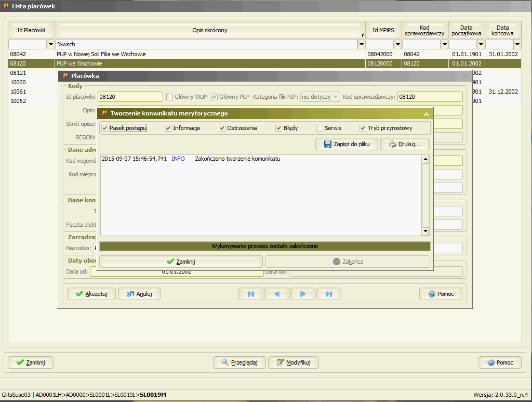This screenshot has height=402, width=532.
Task: Click the SL0019M path in status bar
Action: coord(153,395)
